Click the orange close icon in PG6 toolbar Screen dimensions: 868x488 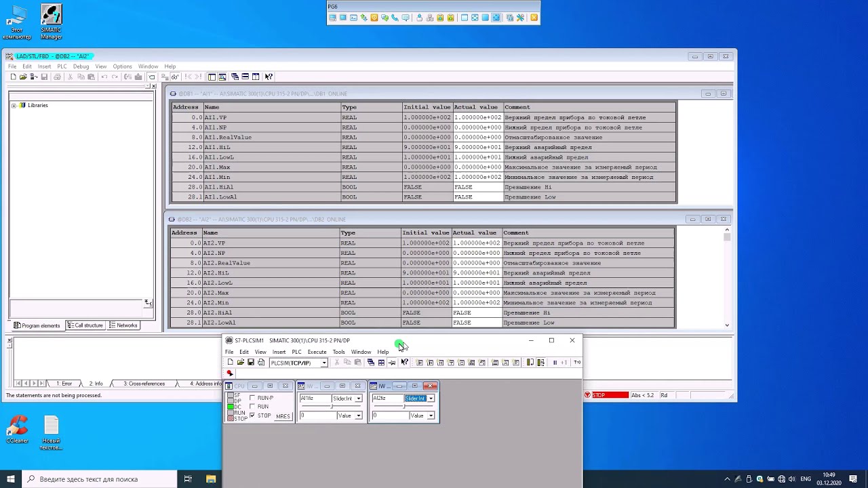[534, 18]
